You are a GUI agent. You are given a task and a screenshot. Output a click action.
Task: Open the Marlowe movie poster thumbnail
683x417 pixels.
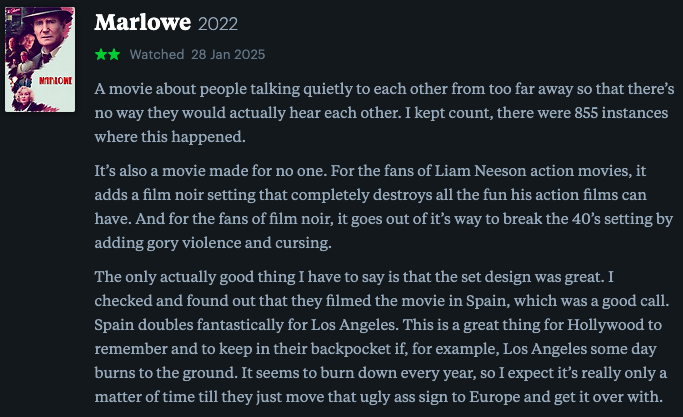click(x=40, y=59)
